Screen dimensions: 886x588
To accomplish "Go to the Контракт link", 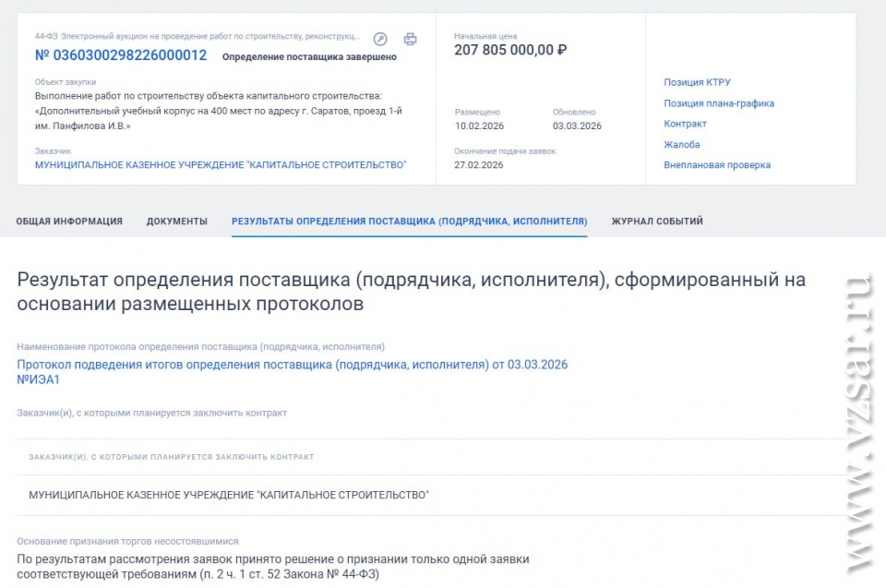I will [685, 124].
